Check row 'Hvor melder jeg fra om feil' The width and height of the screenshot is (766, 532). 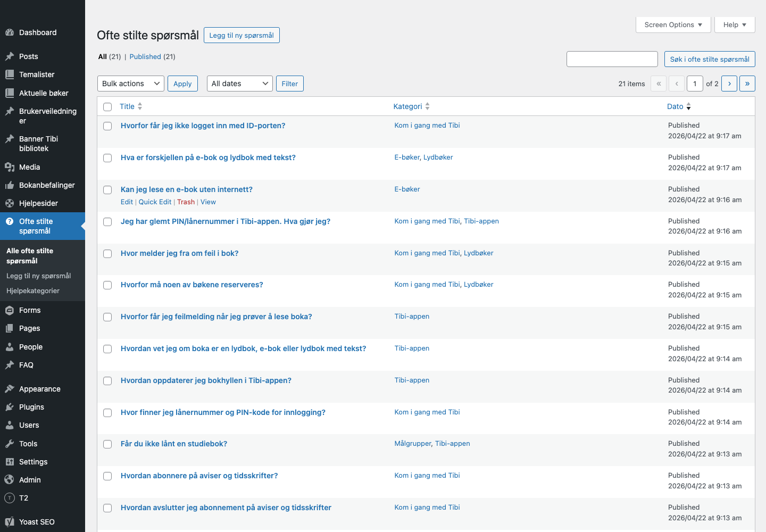(x=107, y=254)
